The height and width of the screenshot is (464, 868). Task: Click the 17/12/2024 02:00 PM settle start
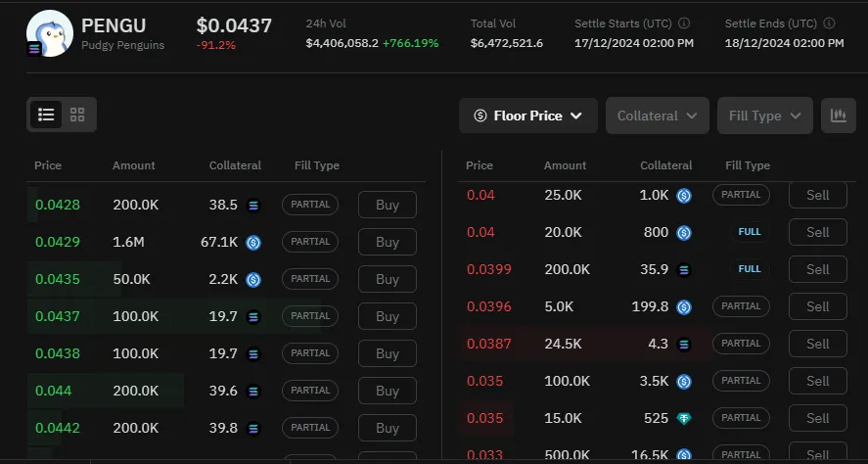[x=634, y=43]
